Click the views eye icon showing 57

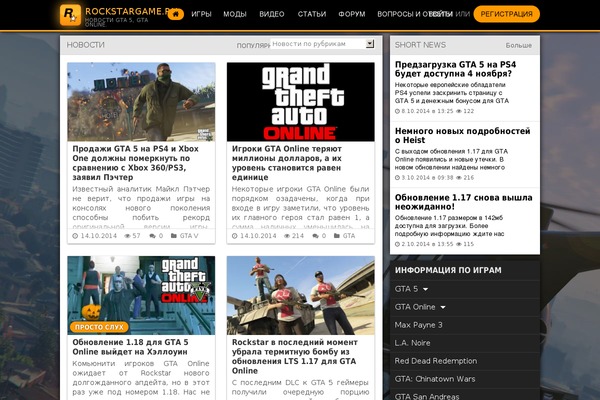(127, 236)
